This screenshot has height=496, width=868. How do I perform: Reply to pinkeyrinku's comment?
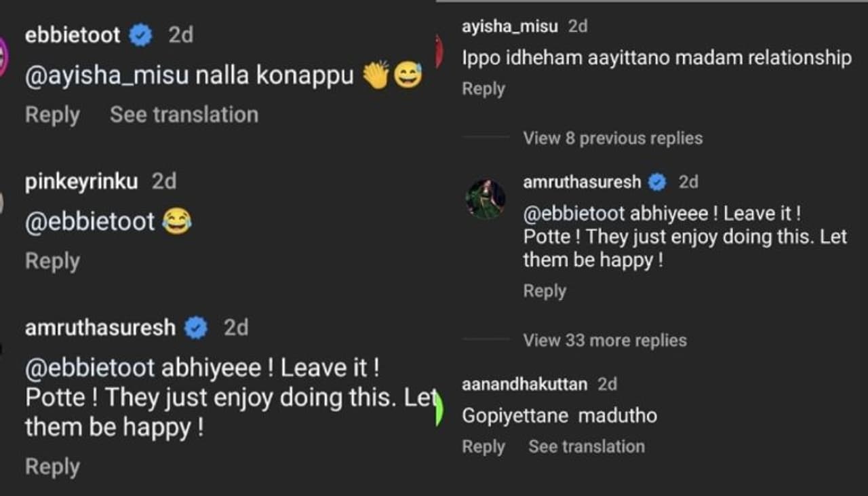pos(52,261)
